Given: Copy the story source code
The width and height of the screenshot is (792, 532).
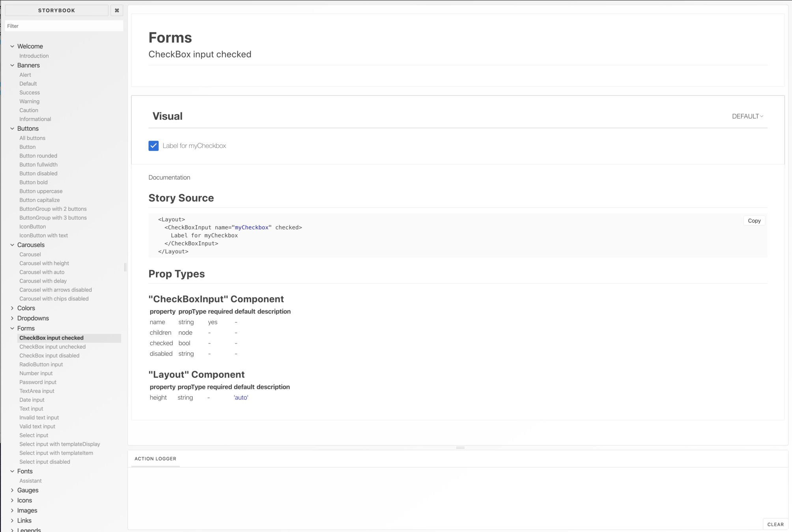Looking at the screenshot, I should pos(754,221).
